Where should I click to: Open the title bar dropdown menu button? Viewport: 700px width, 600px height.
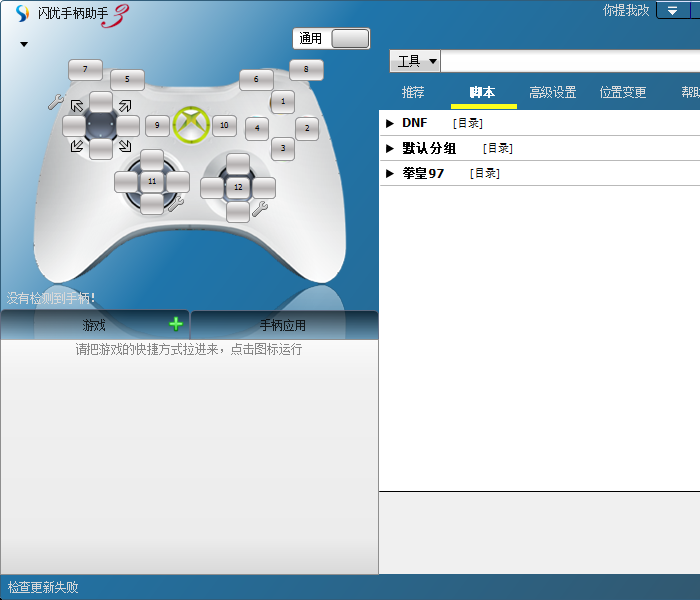675,10
